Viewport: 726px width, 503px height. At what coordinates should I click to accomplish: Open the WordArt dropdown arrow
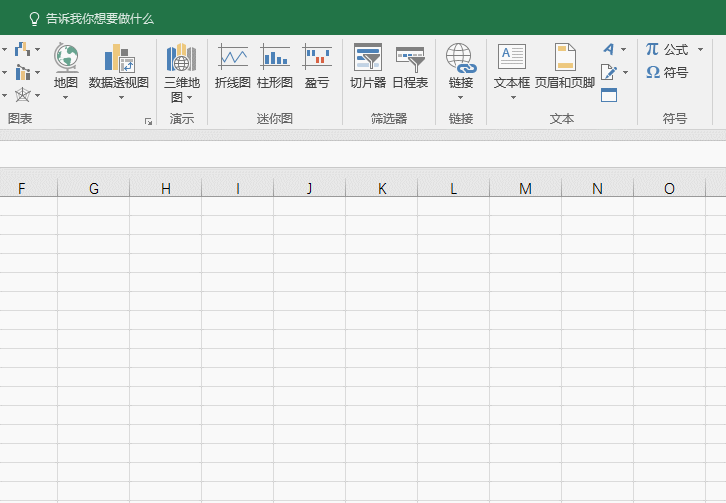pos(624,49)
